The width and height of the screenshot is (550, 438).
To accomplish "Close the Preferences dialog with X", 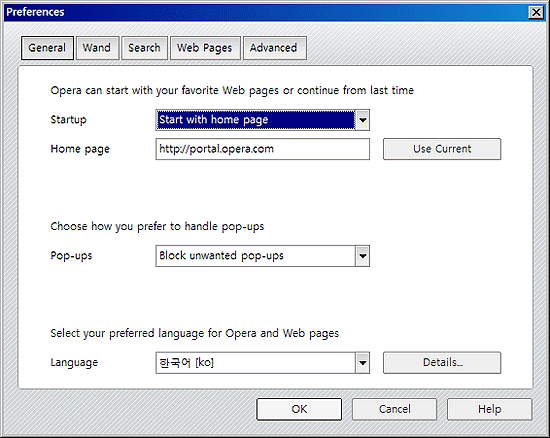I will (536, 13).
